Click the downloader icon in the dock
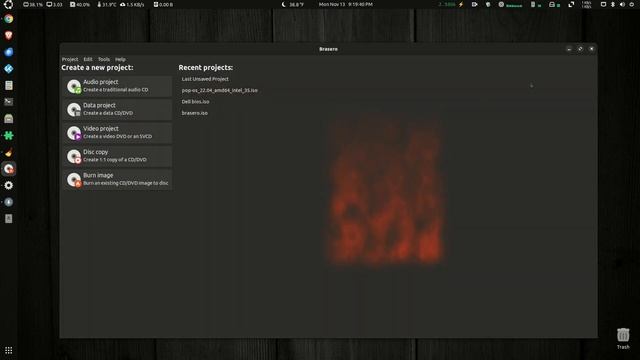Viewport: 640px width, 360px height. (9, 202)
